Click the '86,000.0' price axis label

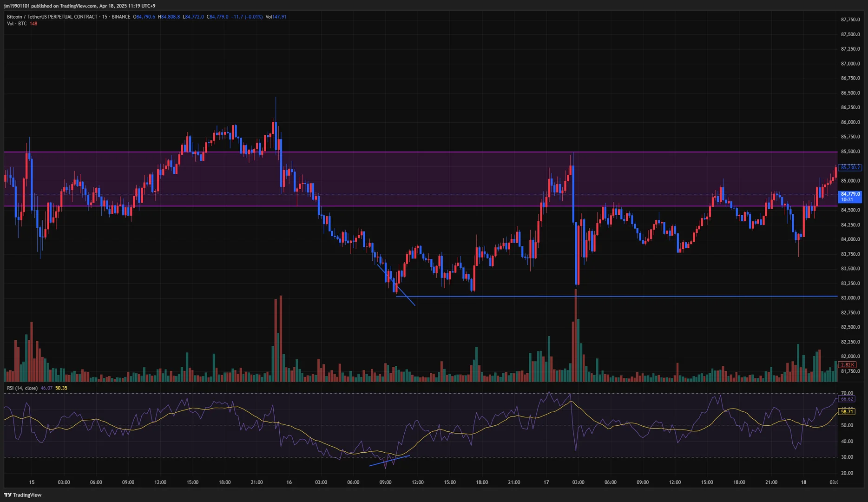tap(850, 122)
